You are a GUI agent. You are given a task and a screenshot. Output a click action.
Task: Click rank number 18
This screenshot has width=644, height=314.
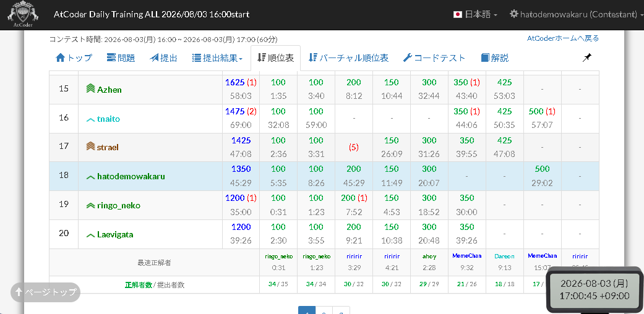[64, 176]
